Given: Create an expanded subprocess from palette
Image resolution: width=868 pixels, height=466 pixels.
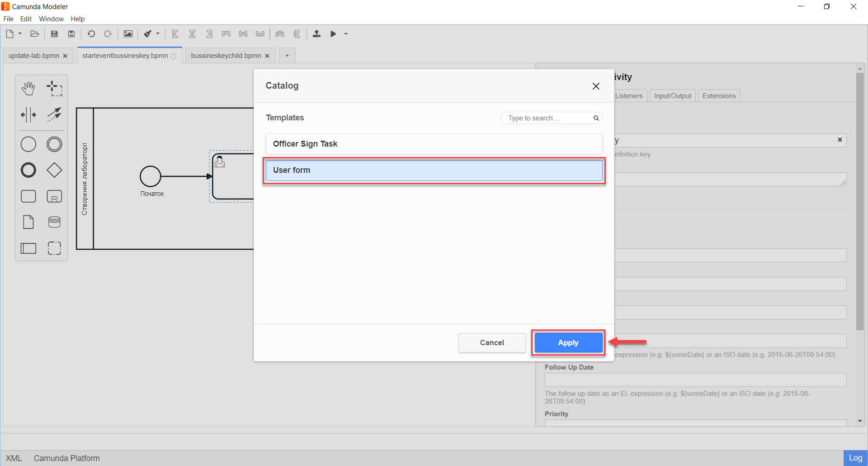Looking at the screenshot, I should 54,196.
